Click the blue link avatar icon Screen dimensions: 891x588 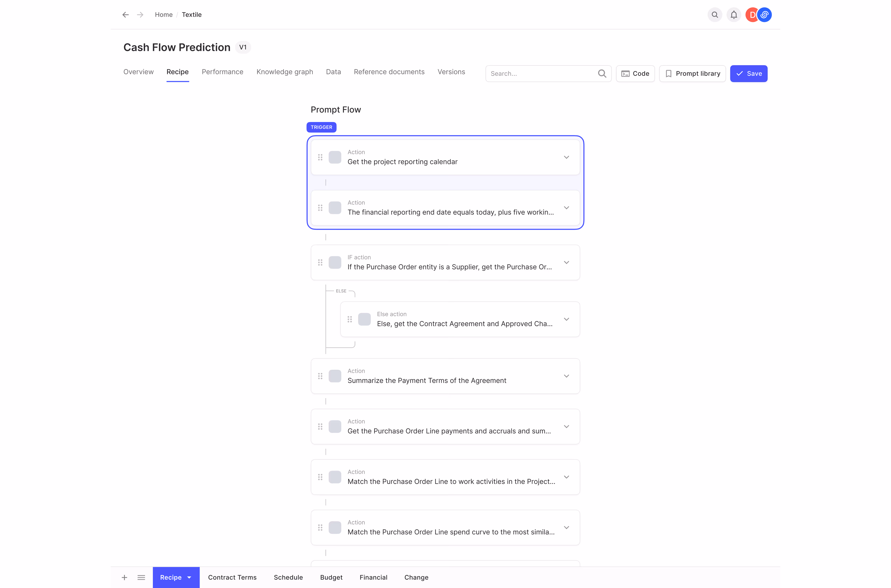pos(764,15)
